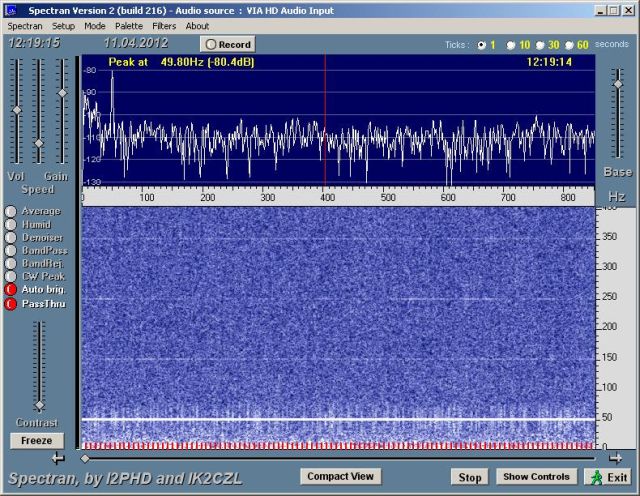Click the 12:19:15 clock display
Image resolution: width=640 pixels, height=496 pixels.
point(34,43)
